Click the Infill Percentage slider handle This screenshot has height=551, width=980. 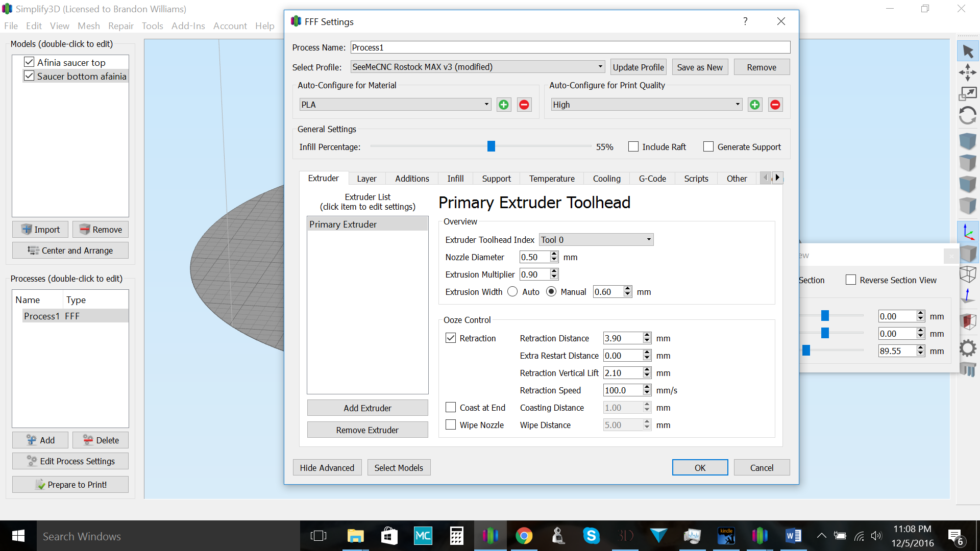coord(491,147)
